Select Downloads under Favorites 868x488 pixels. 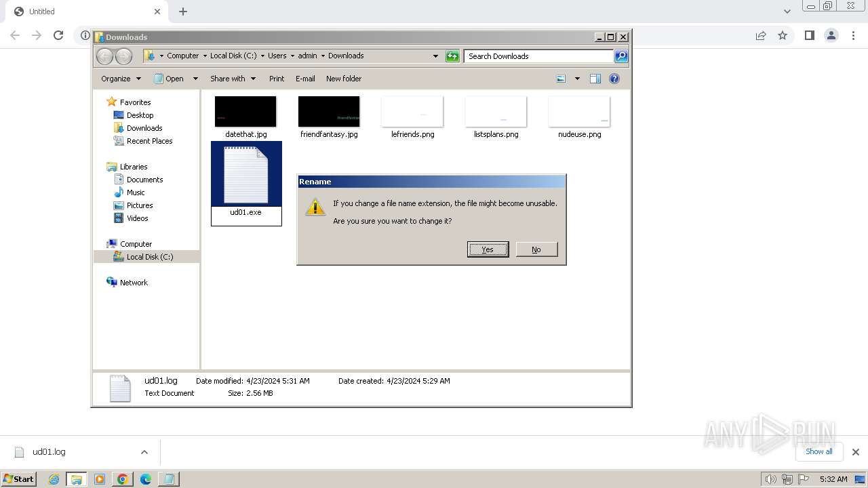(x=144, y=128)
